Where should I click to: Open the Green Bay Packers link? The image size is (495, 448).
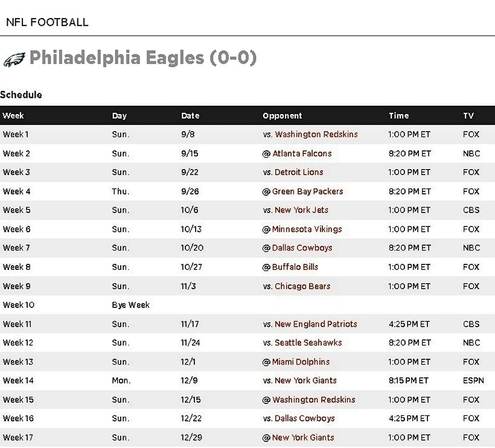pos(307,191)
